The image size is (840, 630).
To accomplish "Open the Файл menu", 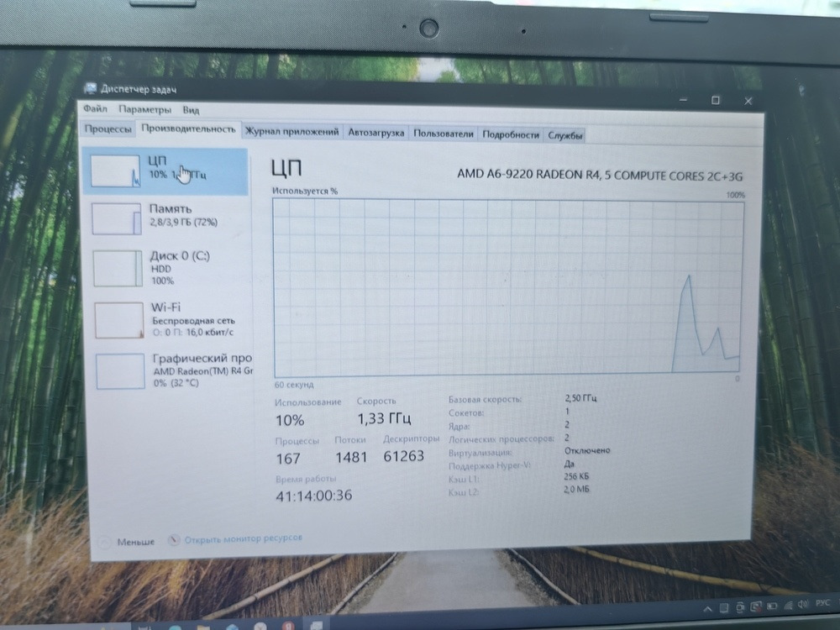I will coord(95,109).
